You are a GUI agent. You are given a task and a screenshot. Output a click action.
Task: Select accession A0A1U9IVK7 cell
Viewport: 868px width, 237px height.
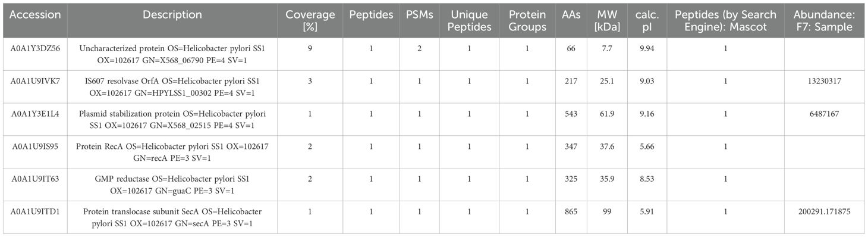click(32, 81)
